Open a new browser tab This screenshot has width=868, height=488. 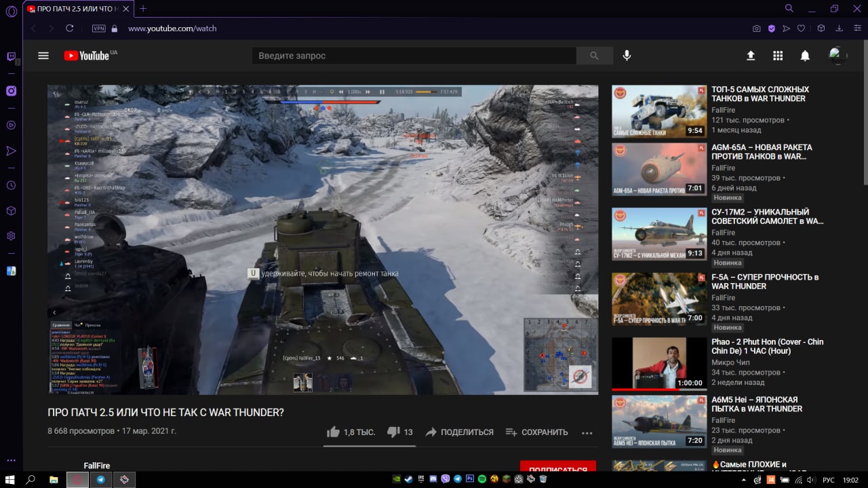(143, 9)
